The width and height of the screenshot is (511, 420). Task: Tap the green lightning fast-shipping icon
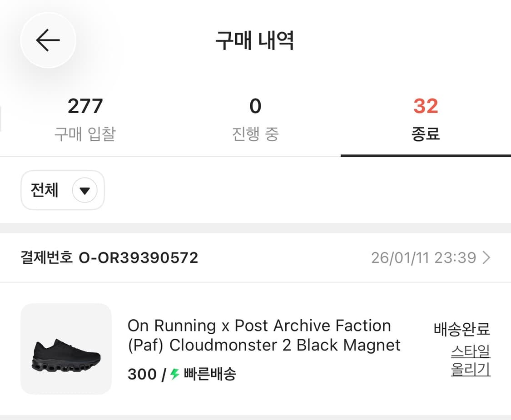(174, 374)
